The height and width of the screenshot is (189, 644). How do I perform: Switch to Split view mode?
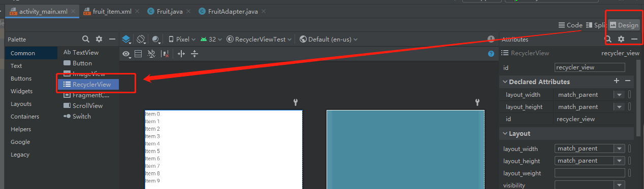[596, 25]
